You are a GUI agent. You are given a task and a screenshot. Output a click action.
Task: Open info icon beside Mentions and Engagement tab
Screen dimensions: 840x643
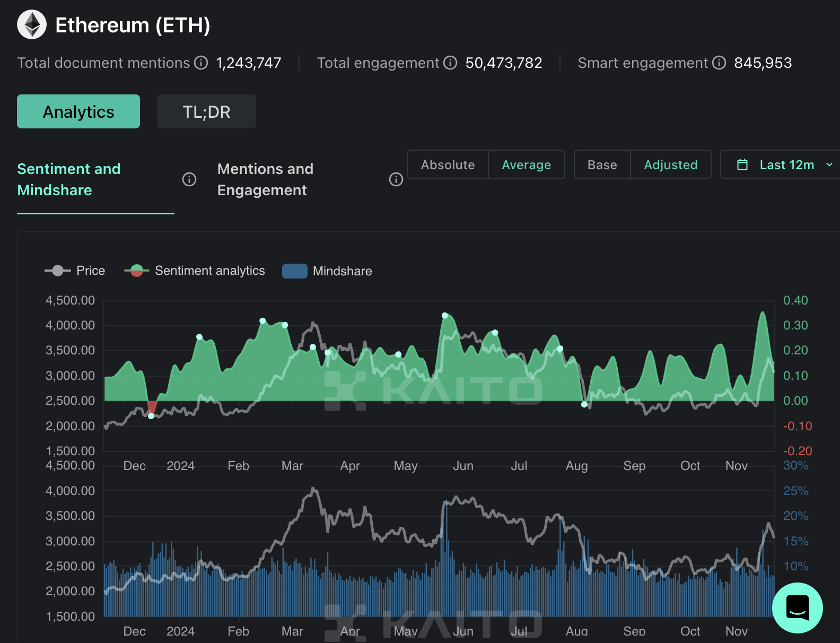[x=396, y=179]
